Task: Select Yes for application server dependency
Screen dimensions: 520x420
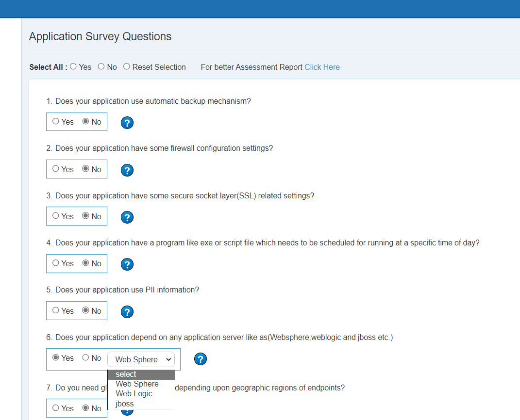Action: [56, 357]
